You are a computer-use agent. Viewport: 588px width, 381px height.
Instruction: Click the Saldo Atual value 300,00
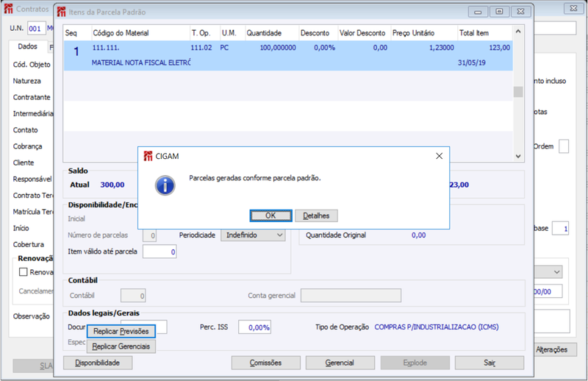coord(112,185)
